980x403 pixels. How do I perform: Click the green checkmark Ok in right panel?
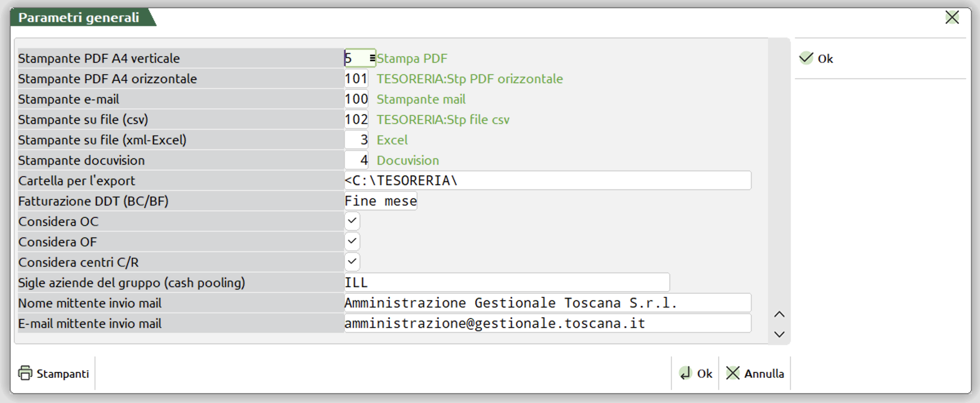pos(806,58)
